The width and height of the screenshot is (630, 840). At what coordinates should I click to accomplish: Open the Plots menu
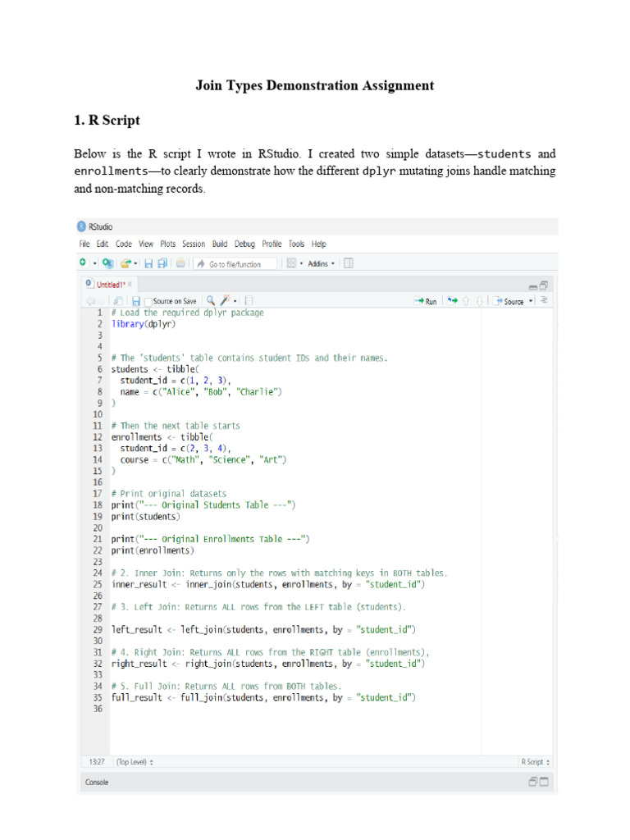coord(167,244)
